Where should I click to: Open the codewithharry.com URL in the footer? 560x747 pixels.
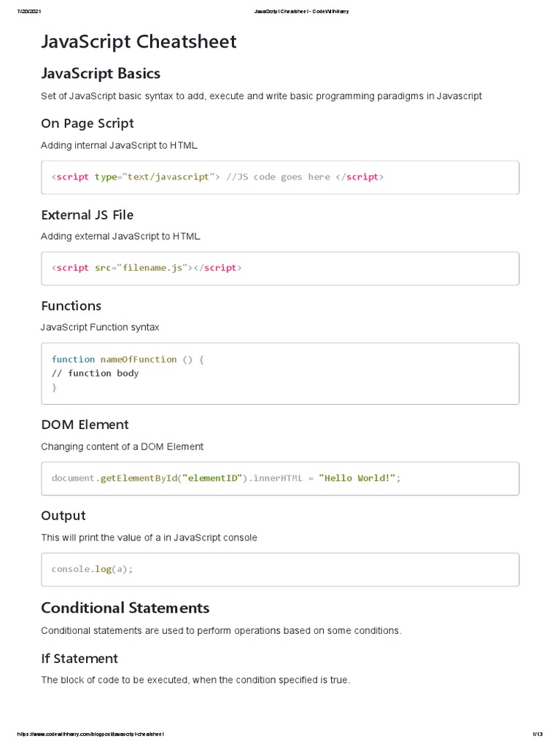point(92,734)
